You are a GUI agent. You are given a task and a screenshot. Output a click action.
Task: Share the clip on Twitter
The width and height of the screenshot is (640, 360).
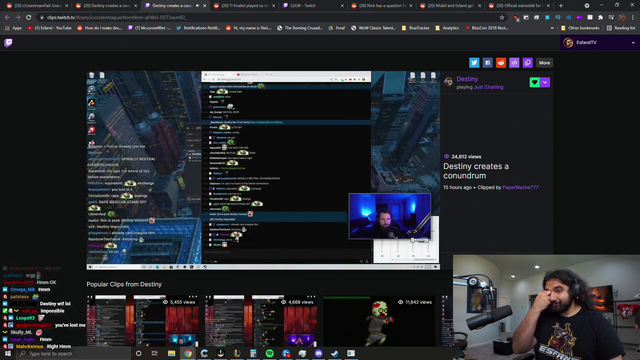coord(474,63)
